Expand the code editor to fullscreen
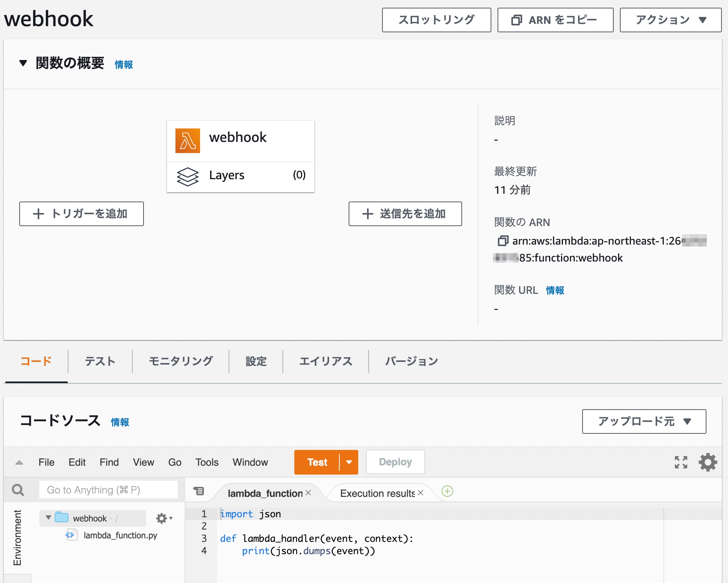Screen dimensions: 728x583 click(681, 462)
